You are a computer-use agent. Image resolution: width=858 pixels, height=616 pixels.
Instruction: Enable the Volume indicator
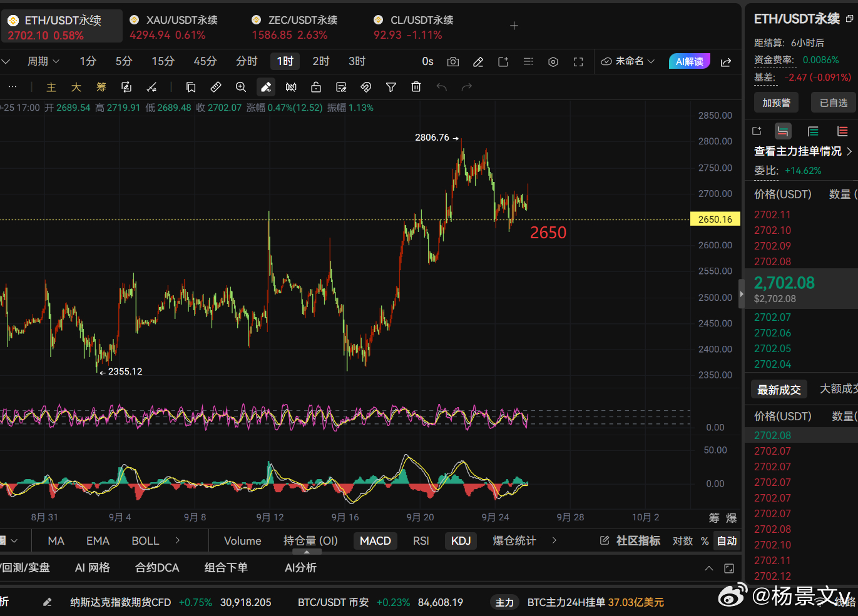tap(243, 541)
